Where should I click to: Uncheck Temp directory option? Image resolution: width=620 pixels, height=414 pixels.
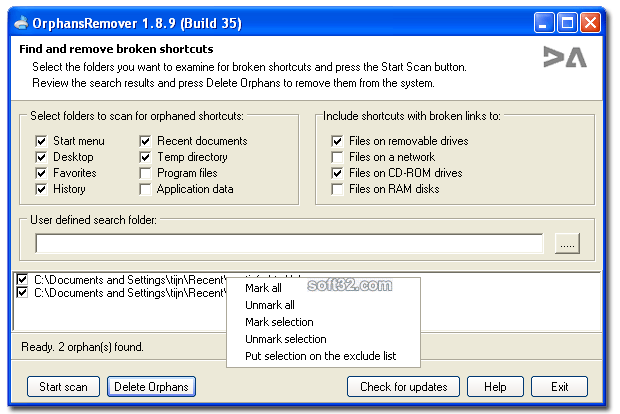click(145, 157)
